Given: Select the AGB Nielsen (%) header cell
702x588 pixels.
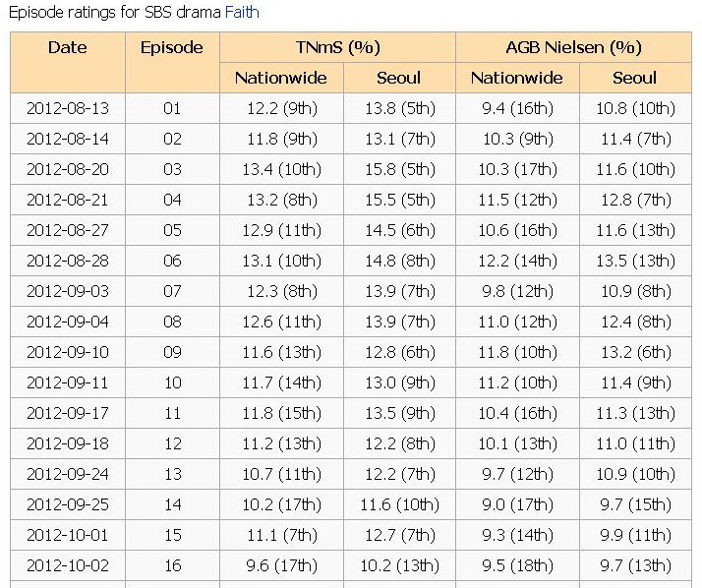Looking at the screenshot, I should pos(573,47).
